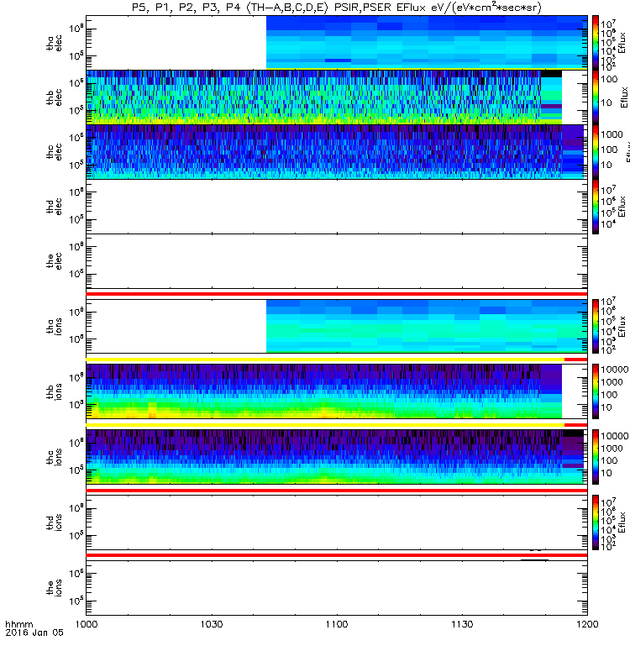Image resolution: width=630 pixels, height=672 pixels.
Task: Click the yellow status bar above thb ions panel
Action: coord(325,360)
